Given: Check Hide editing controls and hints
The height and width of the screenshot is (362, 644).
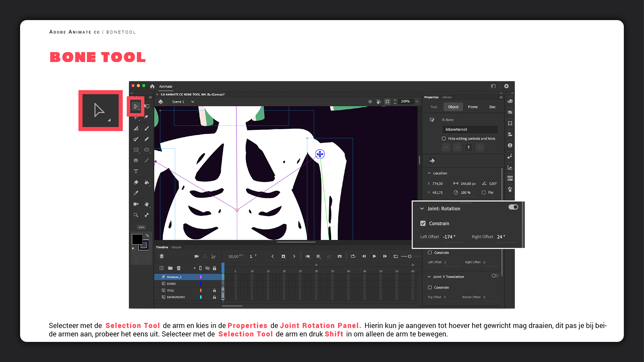Looking at the screenshot, I should 444,138.
